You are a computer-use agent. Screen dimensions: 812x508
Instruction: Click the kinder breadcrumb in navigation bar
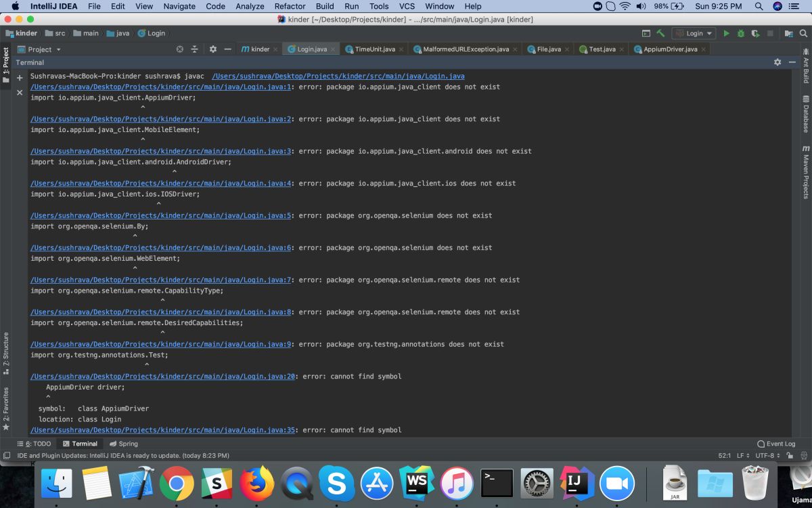point(22,33)
